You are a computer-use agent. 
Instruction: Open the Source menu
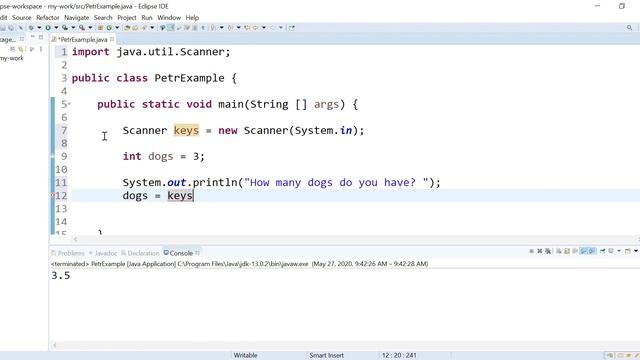[22, 18]
